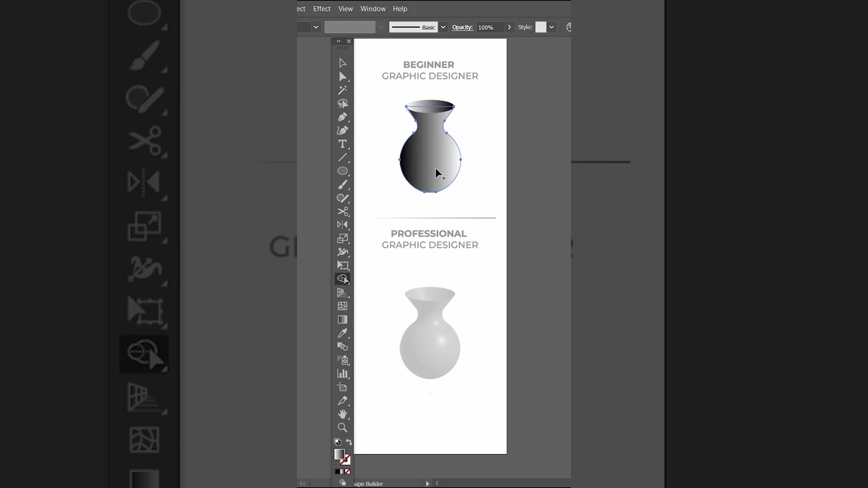This screenshot has height=488, width=868.
Task: Choose the Scissors tool
Action: (x=342, y=211)
